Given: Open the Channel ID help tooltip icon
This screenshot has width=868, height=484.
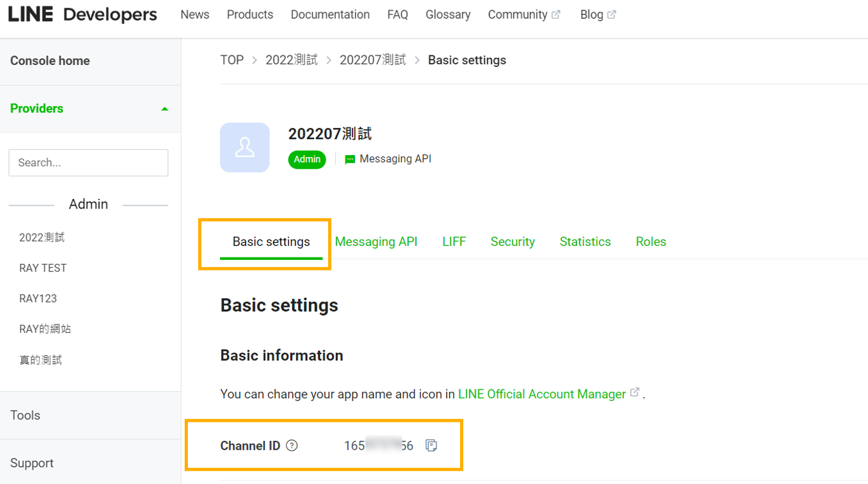Looking at the screenshot, I should tap(291, 445).
